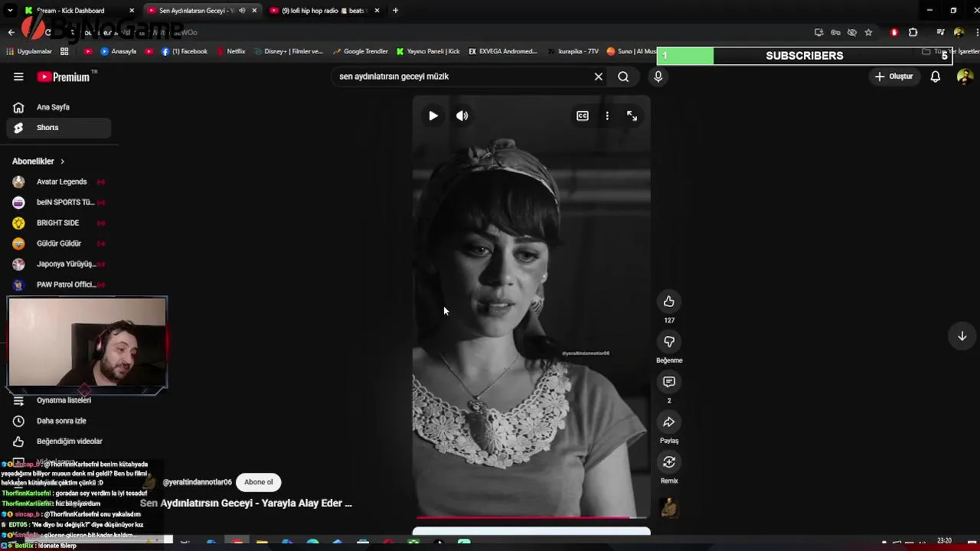Start voice search with the microphone icon
Image resolution: width=980 pixels, height=551 pixels.
(x=658, y=77)
